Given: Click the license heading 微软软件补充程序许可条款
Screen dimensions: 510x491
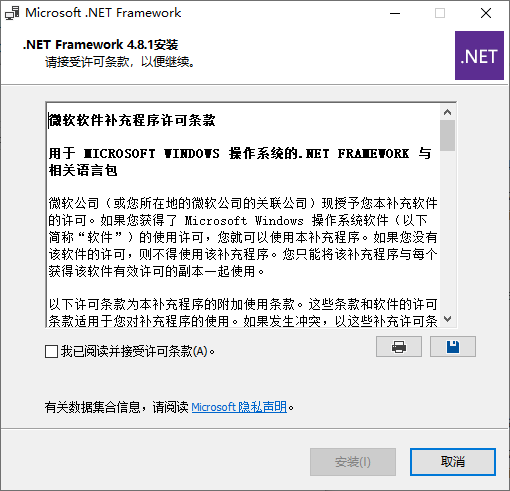Looking at the screenshot, I should coord(132,120).
